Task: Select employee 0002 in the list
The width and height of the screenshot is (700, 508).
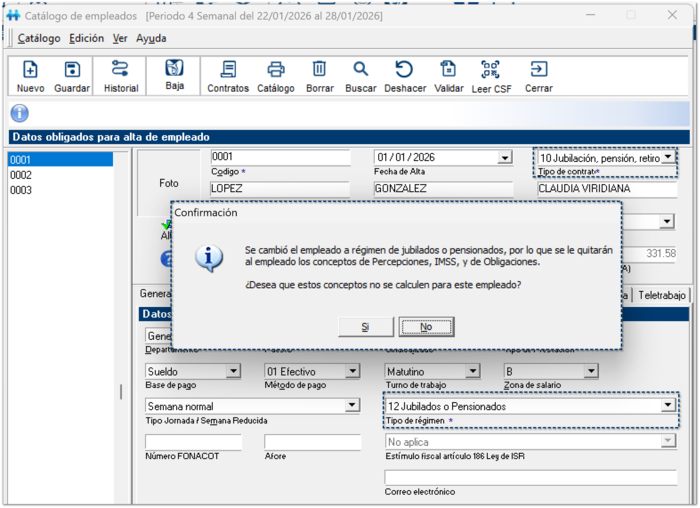Action: point(21,175)
